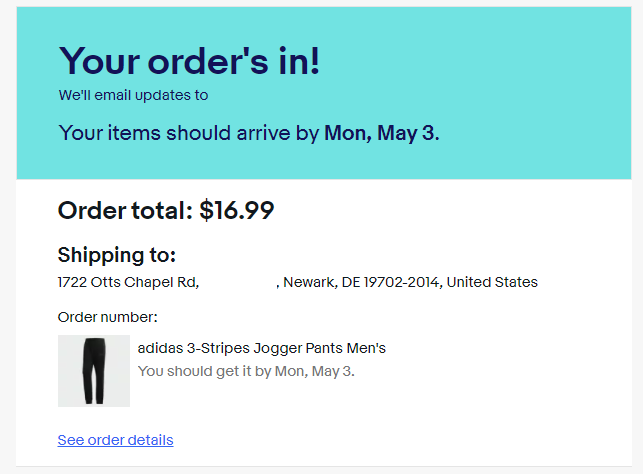Click "Your items should arrive by" banner text

click(189, 133)
